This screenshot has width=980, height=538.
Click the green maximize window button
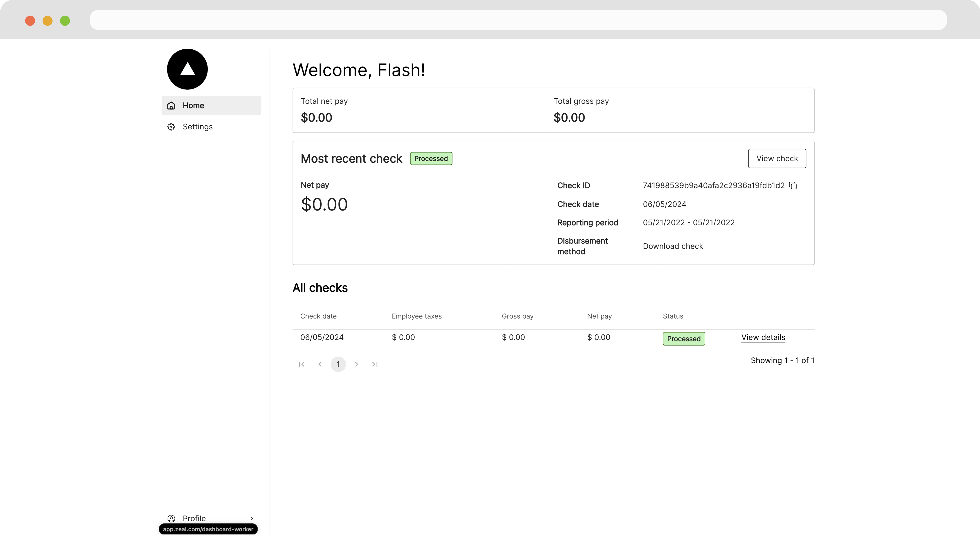pyautogui.click(x=65, y=21)
